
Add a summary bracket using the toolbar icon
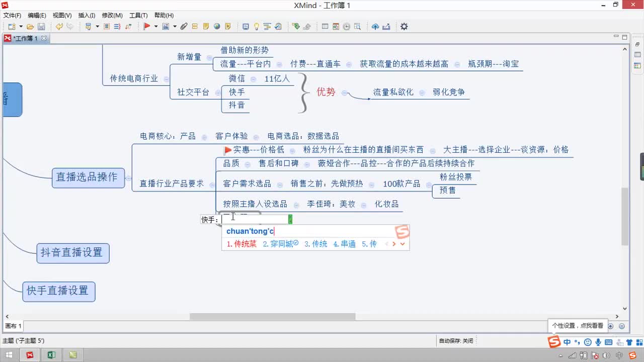[x=117, y=26]
